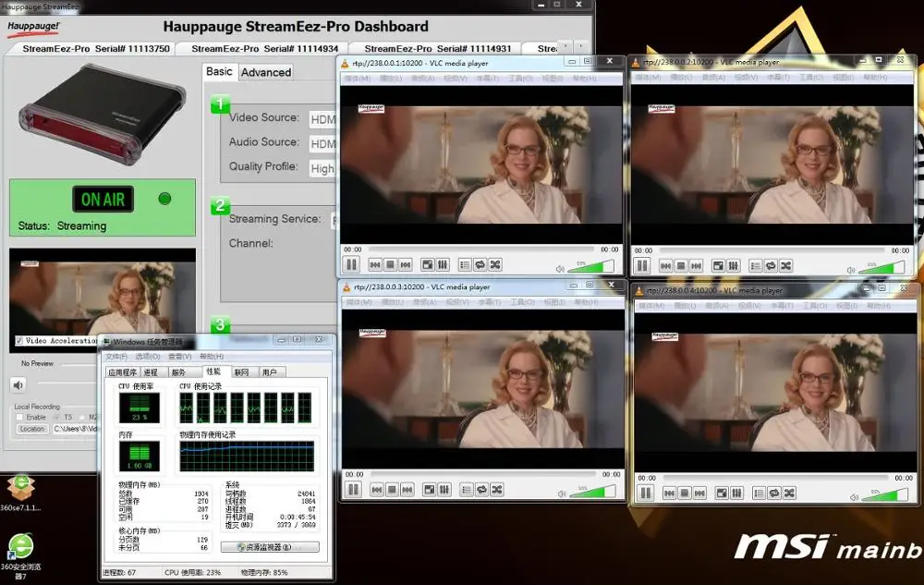The image size is (924, 585).
Task: Pause playback in the rtp://238.0.0.1 VLC window
Action: [x=352, y=264]
